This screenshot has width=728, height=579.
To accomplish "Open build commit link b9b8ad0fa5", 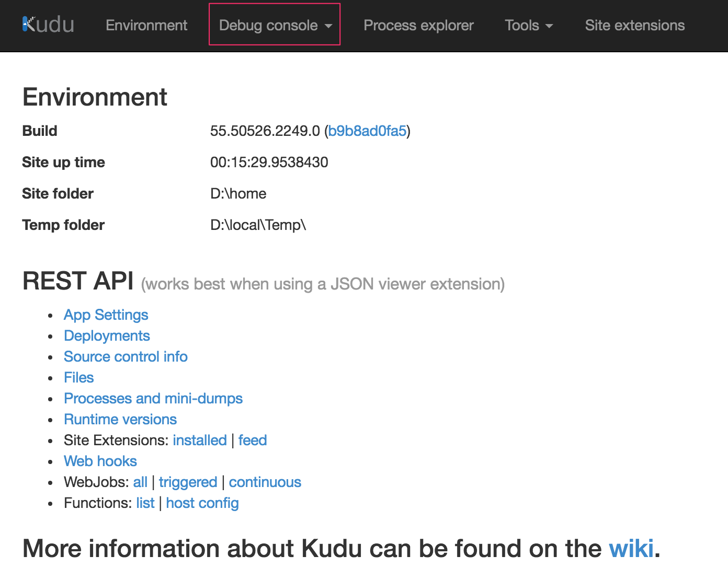I will [x=367, y=131].
